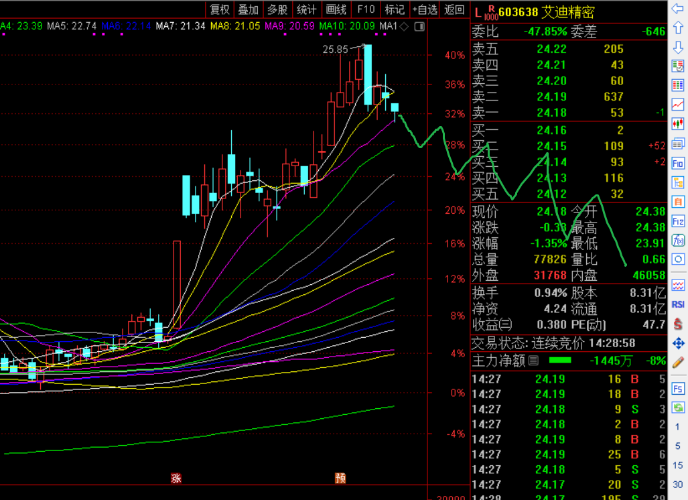
Task: Click the blue four-way move arrows icon
Action: tap(678, 343)
